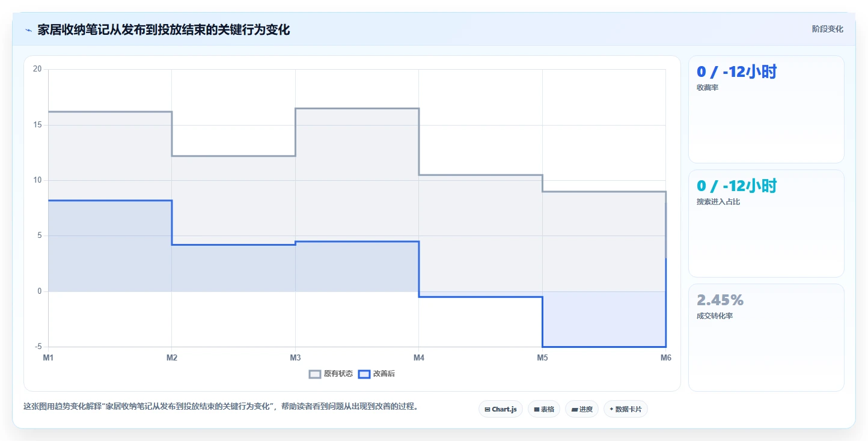The image size is (868, 441).
Task: Toggle the 改善后 legend item
Action: (x=376, y=374)
